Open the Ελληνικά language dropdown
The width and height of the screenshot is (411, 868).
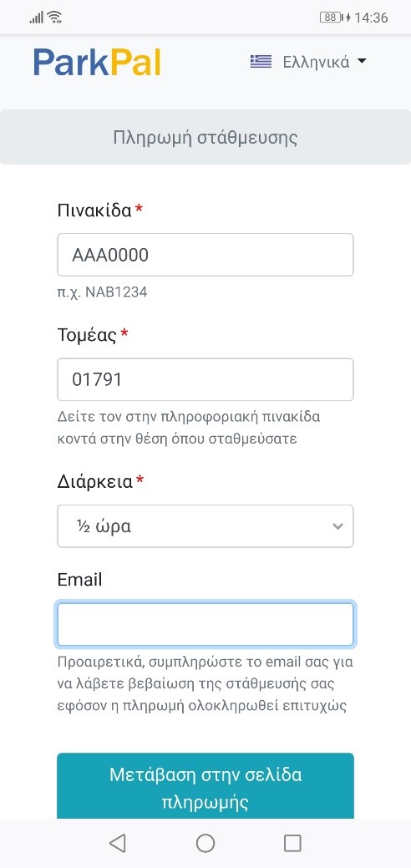(308, 62)
